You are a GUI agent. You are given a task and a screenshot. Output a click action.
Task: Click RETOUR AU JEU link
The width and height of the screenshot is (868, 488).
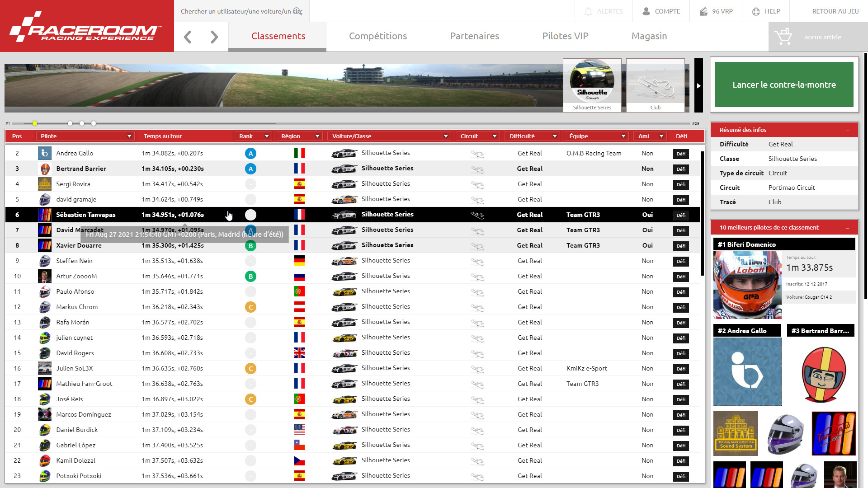(x=835, y=11)
